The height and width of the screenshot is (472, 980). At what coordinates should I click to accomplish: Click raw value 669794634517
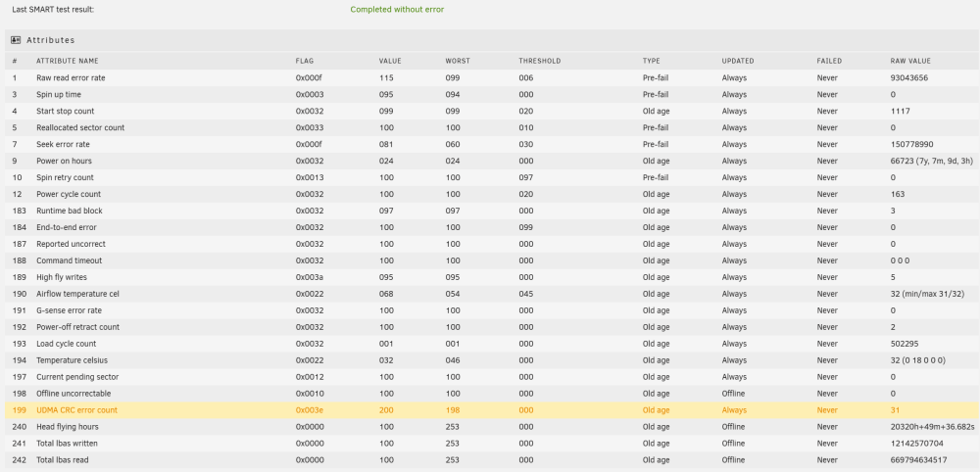pyautogui.click(x=919, y=459)
